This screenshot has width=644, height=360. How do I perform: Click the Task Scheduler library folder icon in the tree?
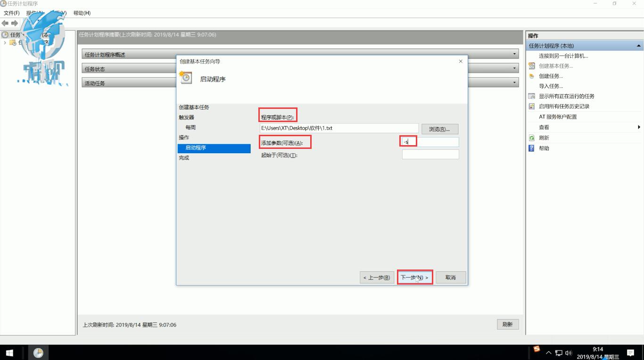coord(13,43)
